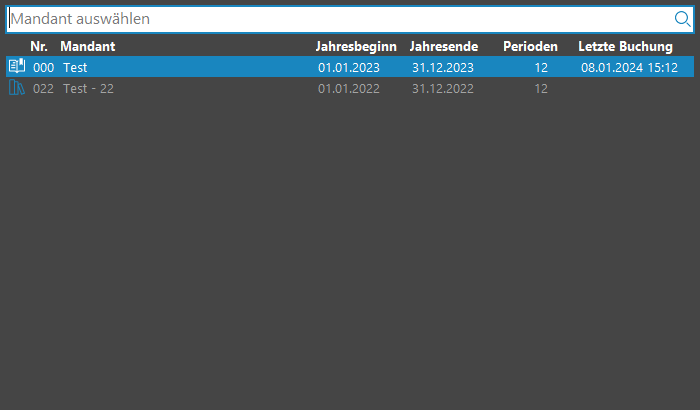Sort by the Nr. column header
700x410 pixels.
39,46
